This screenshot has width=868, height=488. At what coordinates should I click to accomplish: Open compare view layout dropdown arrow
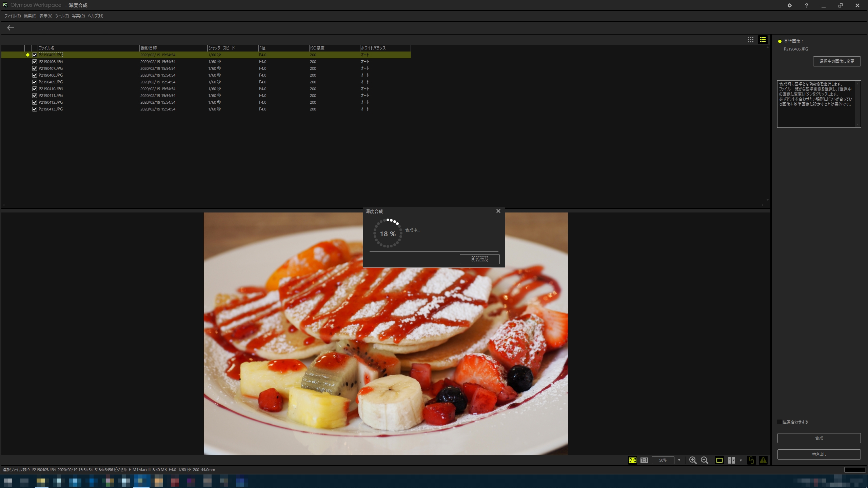pos(741,460)
